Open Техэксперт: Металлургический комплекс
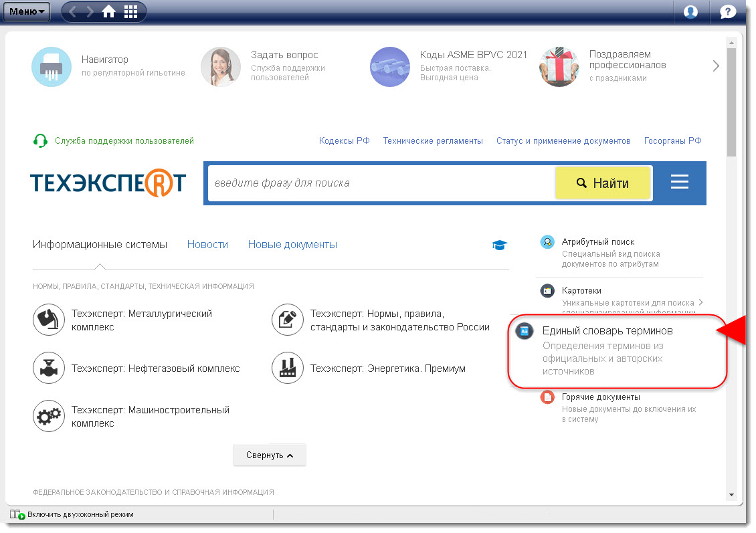The width and height of the screenshot is (756, 533). (x=142, y=320)
